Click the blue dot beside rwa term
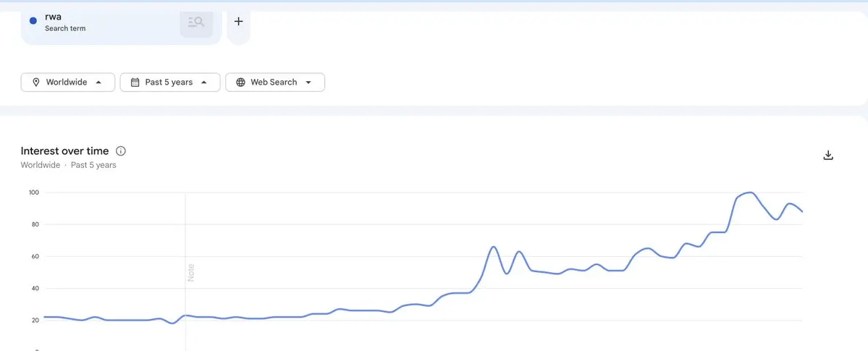The height and width of the screenshot is (351, 868). coord(33,21)
